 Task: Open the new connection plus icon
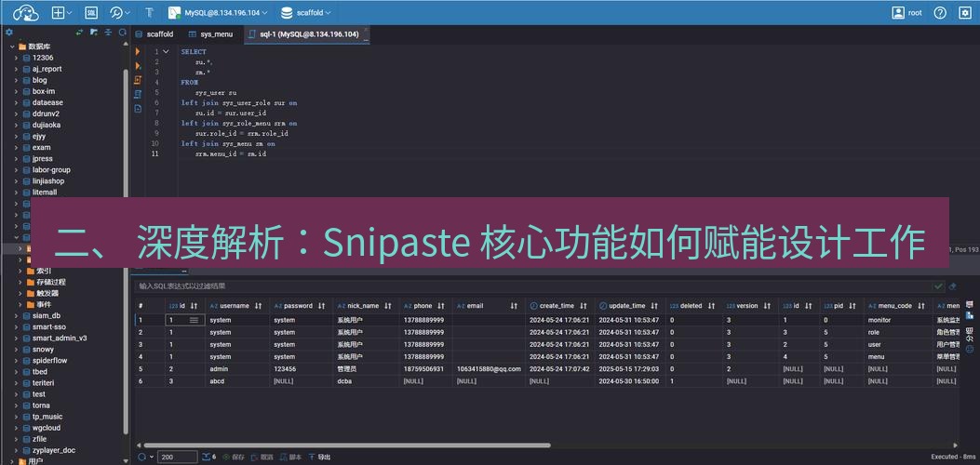58,12
